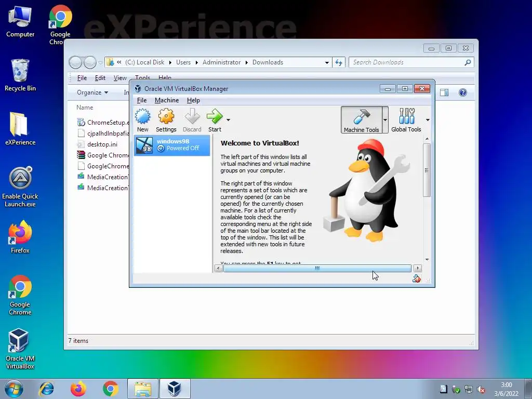Image resolution: width=532 pixels, height=399 pixels.
Task: Open Organize dropdown in Explorer
Action: tap(92, 92)
